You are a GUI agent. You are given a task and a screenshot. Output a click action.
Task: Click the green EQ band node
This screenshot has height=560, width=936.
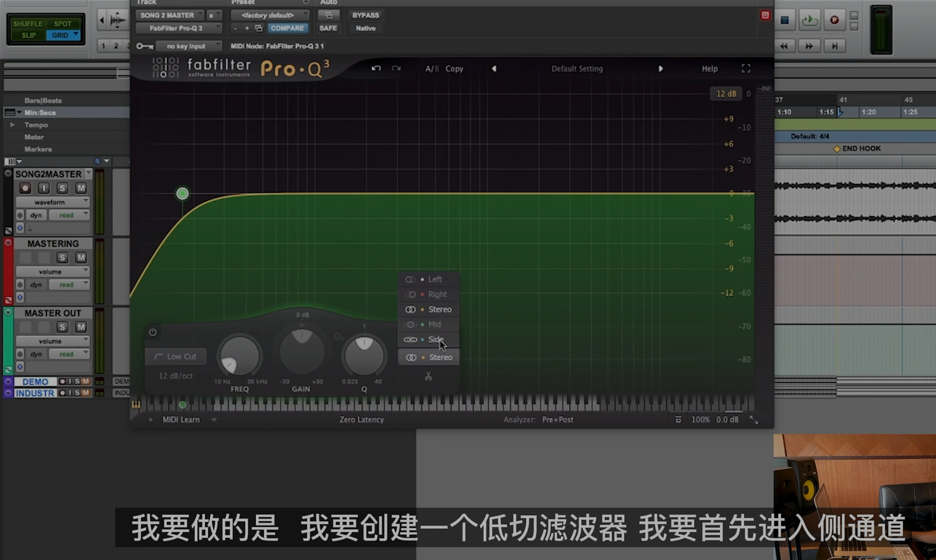point(182,194)
